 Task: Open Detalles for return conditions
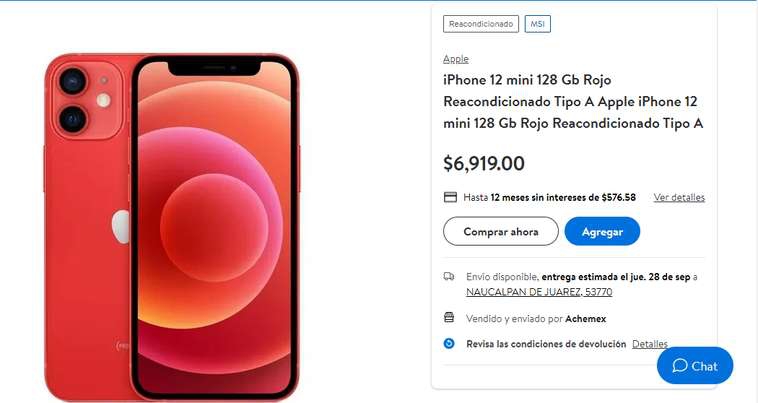(650, 344)
